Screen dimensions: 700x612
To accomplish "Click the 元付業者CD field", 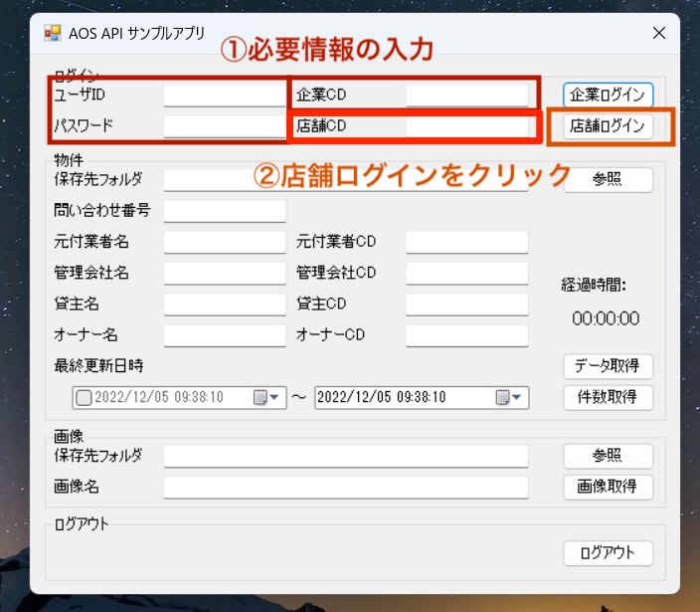I will point(467,242).
